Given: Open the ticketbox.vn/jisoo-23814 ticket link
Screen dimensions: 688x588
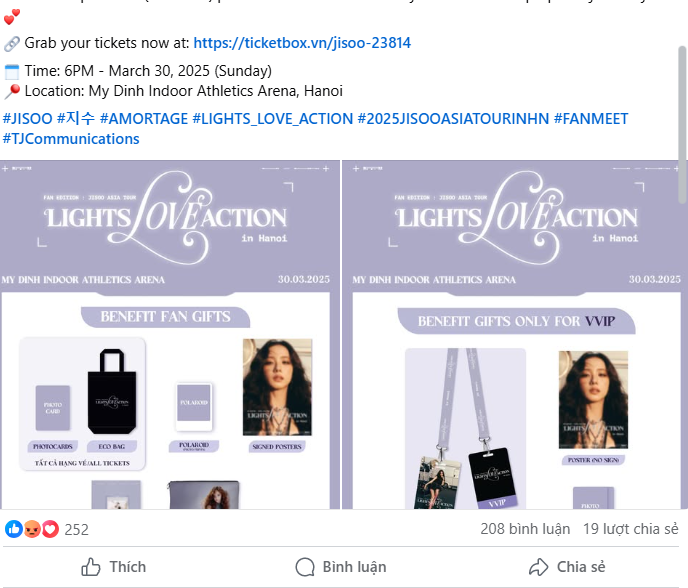Looking at the screenshot, I should pyautogui.click(x=302, y=43).
